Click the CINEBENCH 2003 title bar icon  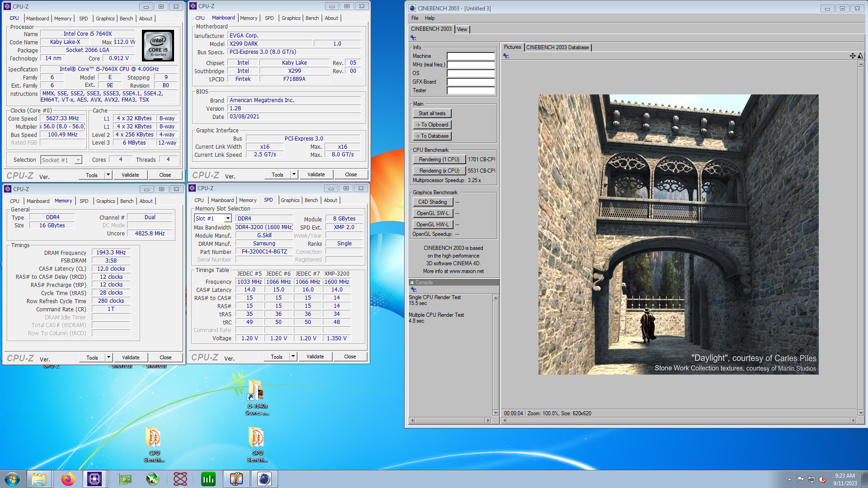click(412, 8)
